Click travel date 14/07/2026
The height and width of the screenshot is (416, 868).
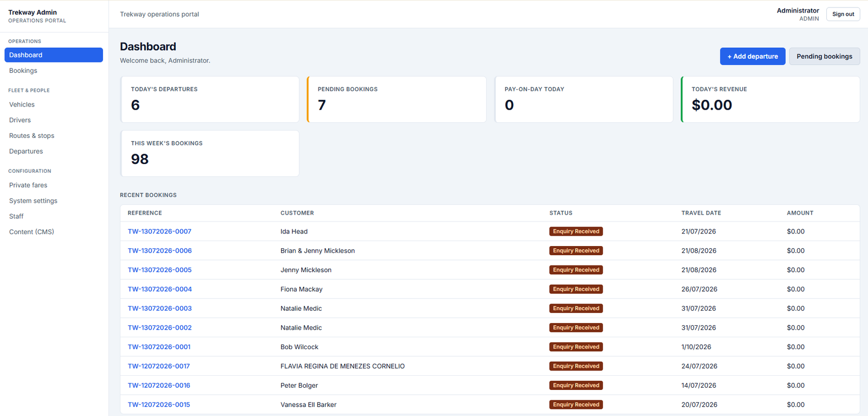pyautogui.click(x=699, y=386)
